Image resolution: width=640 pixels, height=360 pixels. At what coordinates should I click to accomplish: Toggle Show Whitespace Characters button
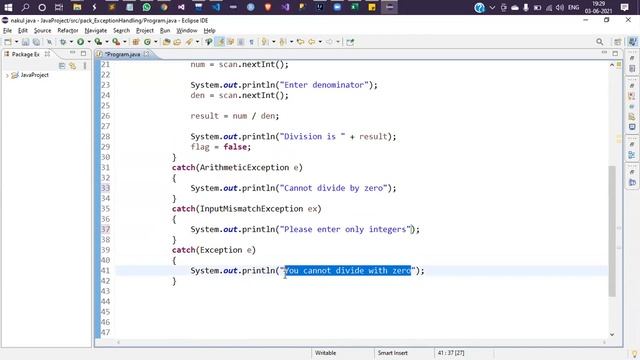[x=251, y=42]
